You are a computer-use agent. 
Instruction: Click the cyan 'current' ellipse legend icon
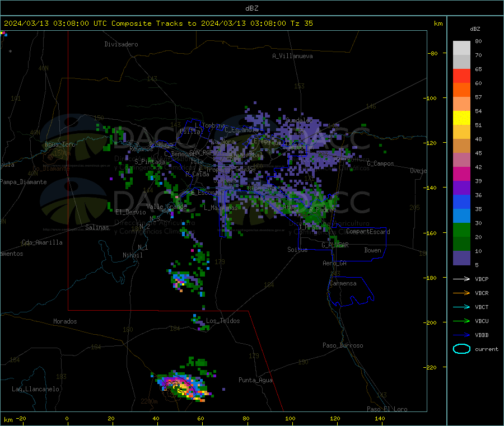[461, 349]
